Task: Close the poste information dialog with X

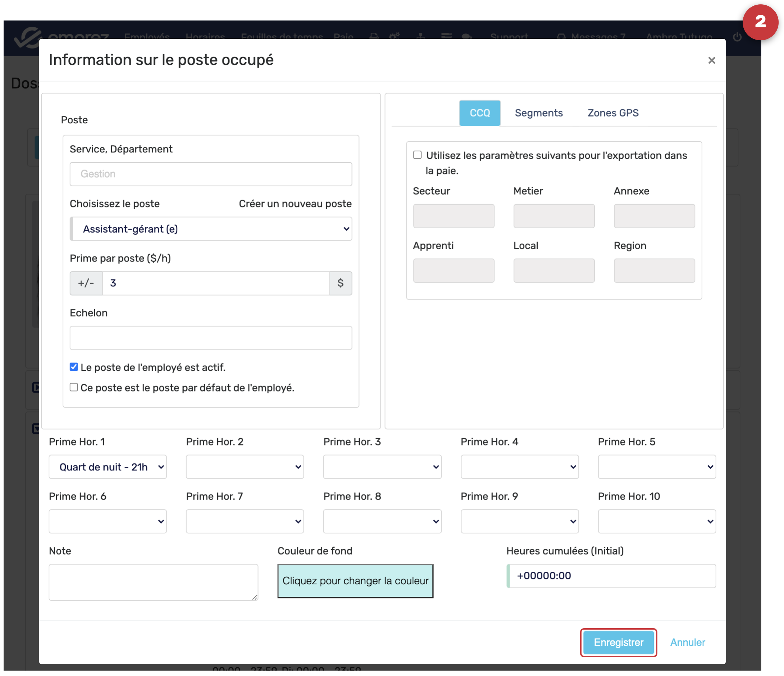Action: point(711,60)
